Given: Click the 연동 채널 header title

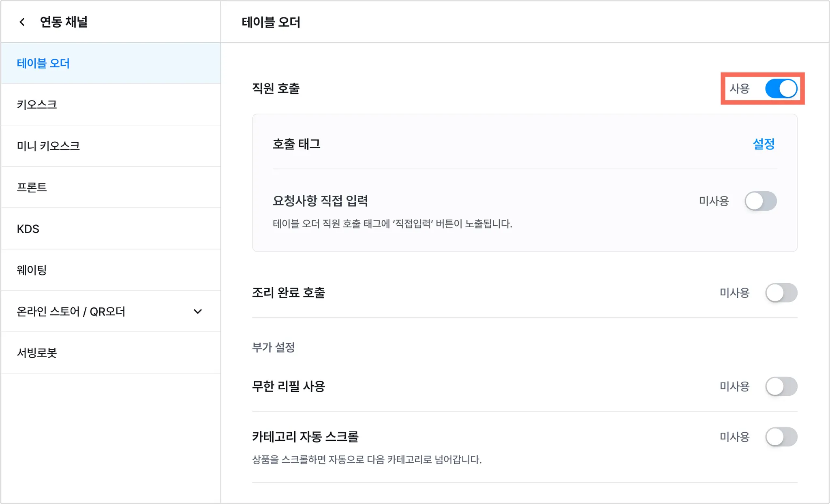Looking at the screenshot, I should click(x=64, y=22).
